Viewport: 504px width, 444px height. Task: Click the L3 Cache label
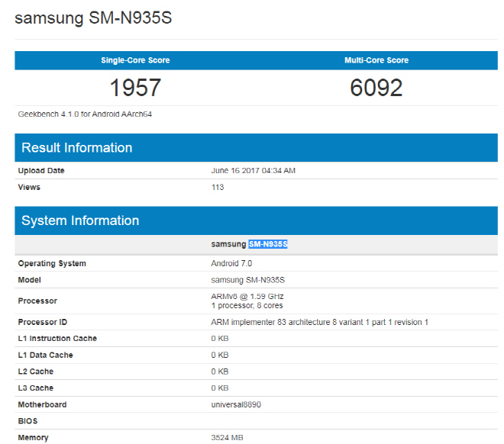(36, 388)
